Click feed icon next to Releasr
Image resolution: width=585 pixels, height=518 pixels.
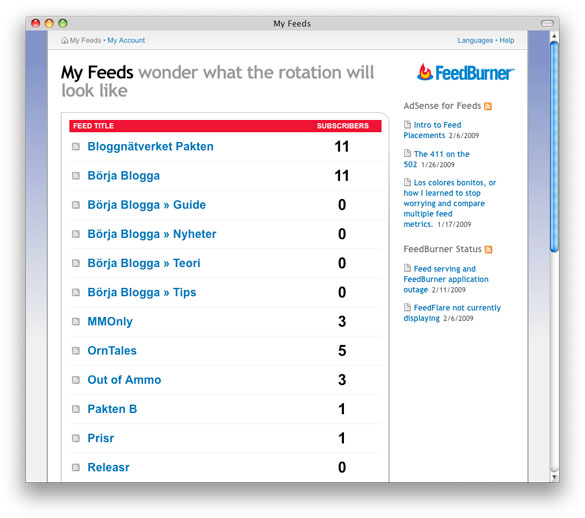click(x=76, y=467)
